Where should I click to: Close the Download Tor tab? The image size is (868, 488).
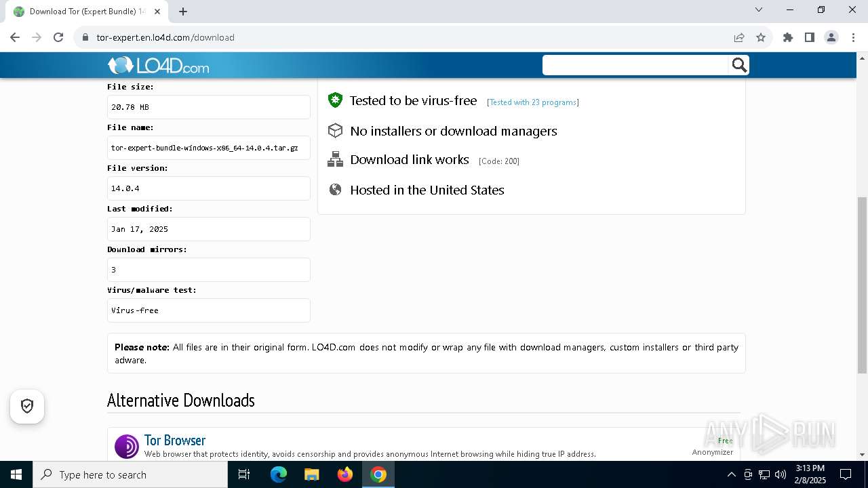pos(157,12)
